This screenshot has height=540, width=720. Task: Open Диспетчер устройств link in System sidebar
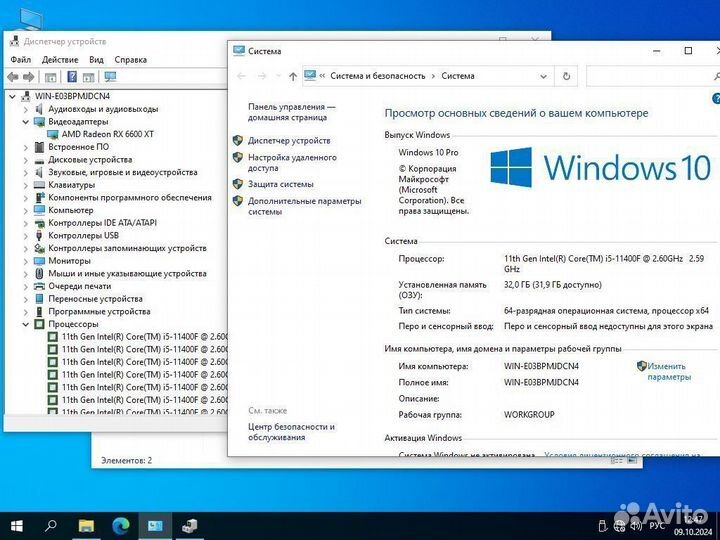[289, 141]
